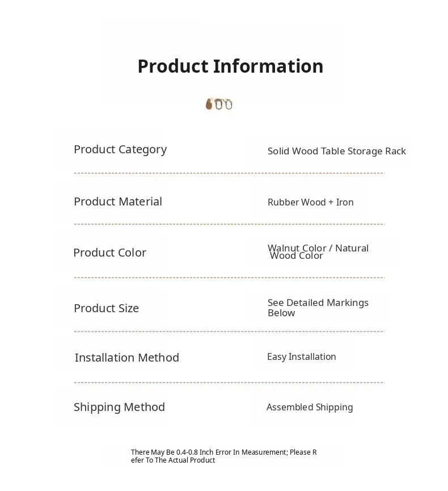
Task: Select the Product Size label
Action: 107,308
